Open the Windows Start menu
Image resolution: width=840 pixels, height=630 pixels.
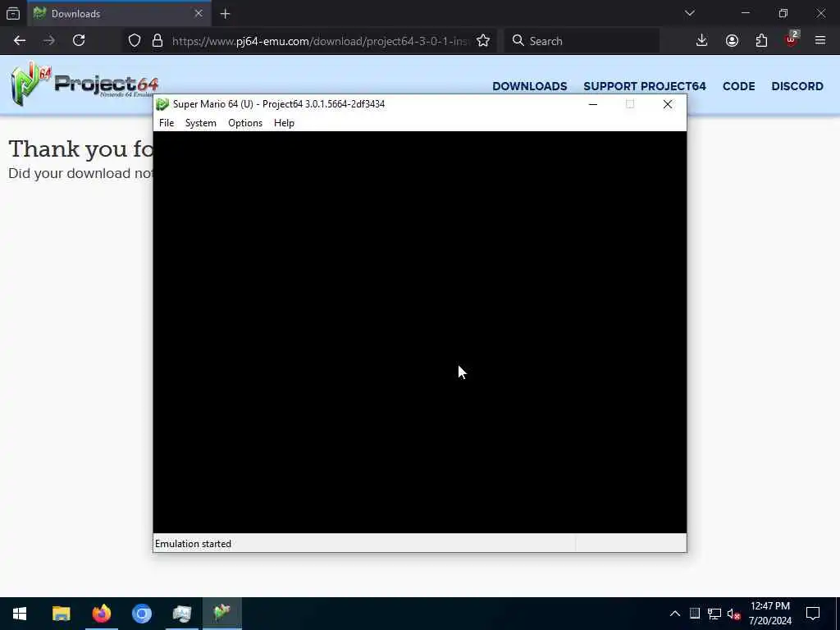[x=20, y=614]
